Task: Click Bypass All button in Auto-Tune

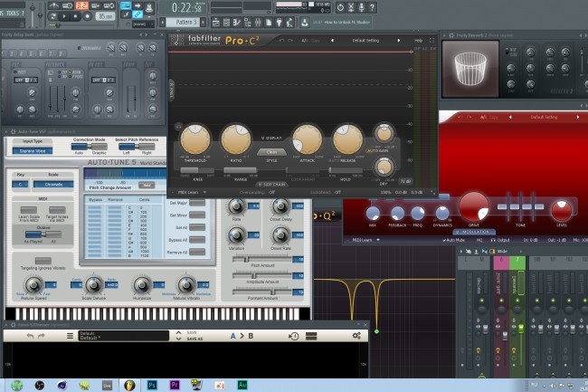Action: (197, 240)
